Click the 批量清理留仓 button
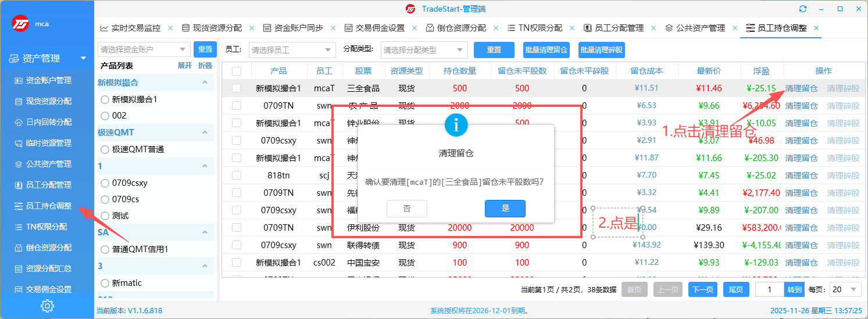 [x=546, y=50]
